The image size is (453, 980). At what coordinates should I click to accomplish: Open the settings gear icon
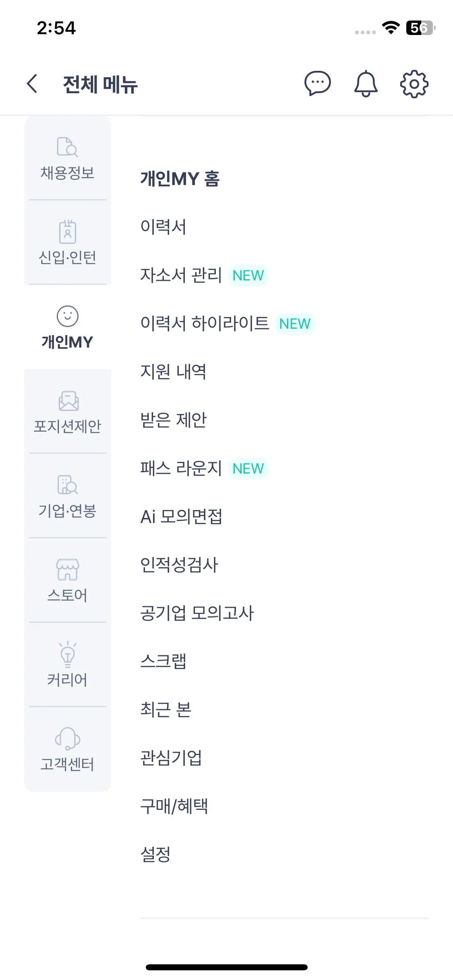click(414, 84)
